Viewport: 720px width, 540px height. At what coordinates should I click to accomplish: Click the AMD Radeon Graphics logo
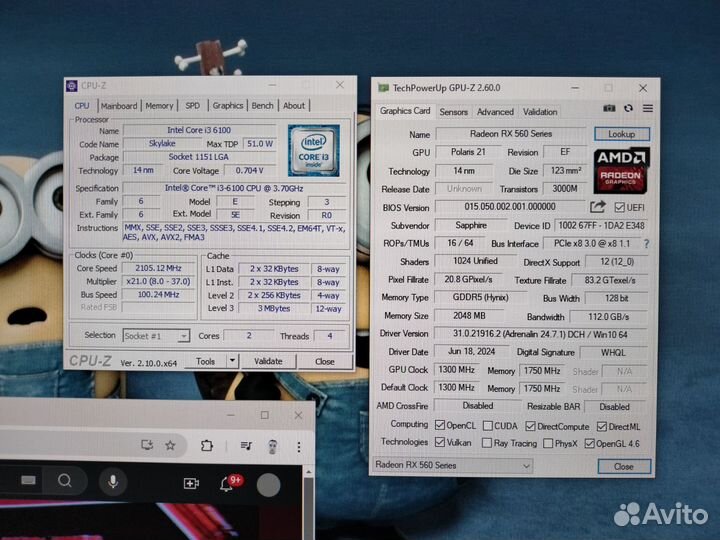click(x=621, y=170)
